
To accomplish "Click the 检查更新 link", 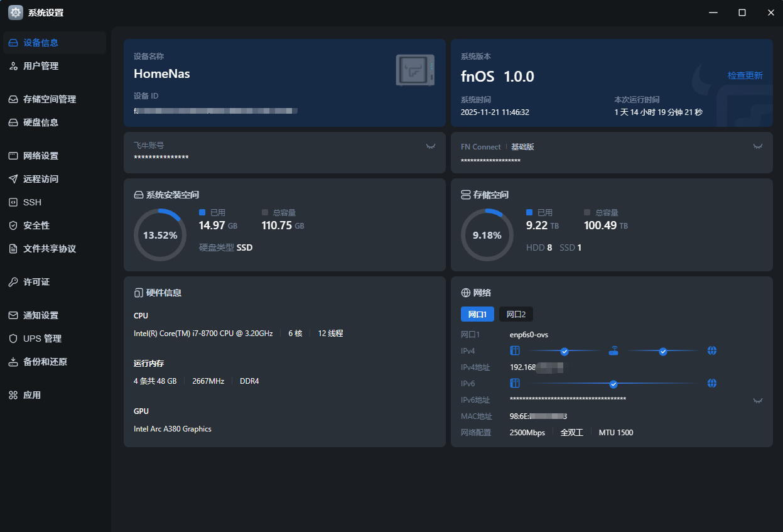I will [745, 75].
